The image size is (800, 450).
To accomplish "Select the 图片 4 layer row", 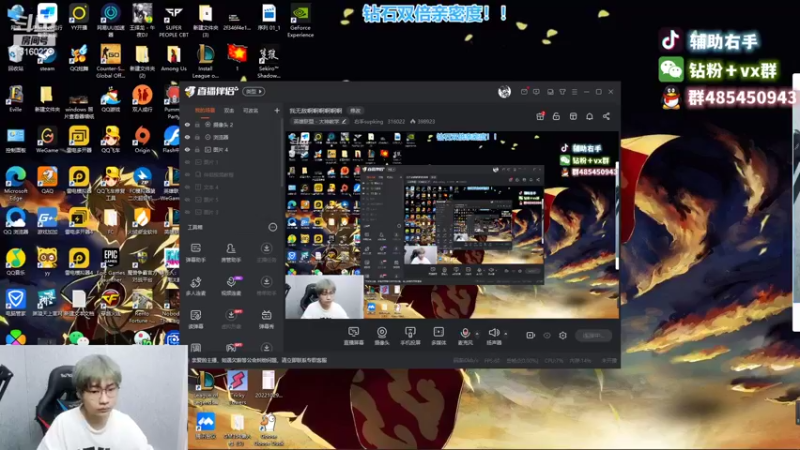I will pos(232,149).
